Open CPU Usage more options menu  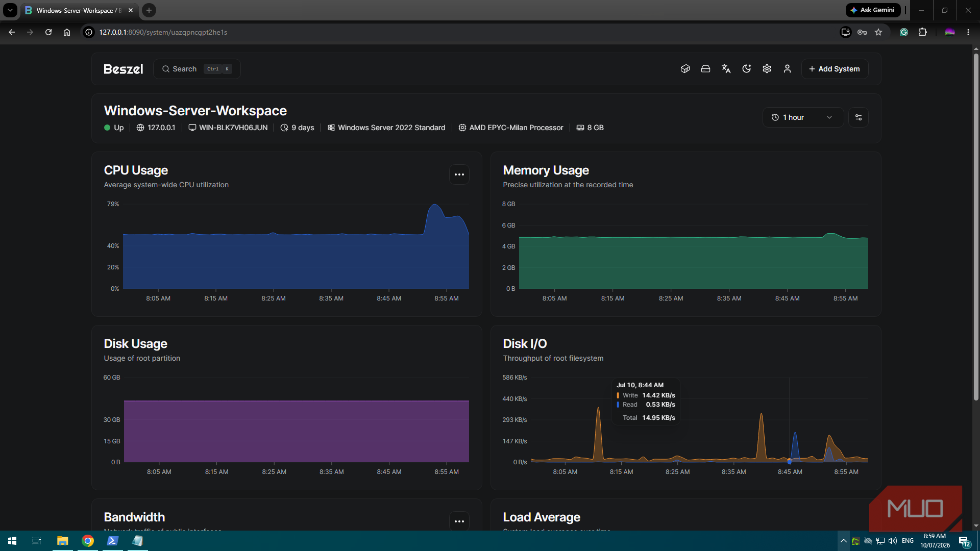tap(459, 174)
